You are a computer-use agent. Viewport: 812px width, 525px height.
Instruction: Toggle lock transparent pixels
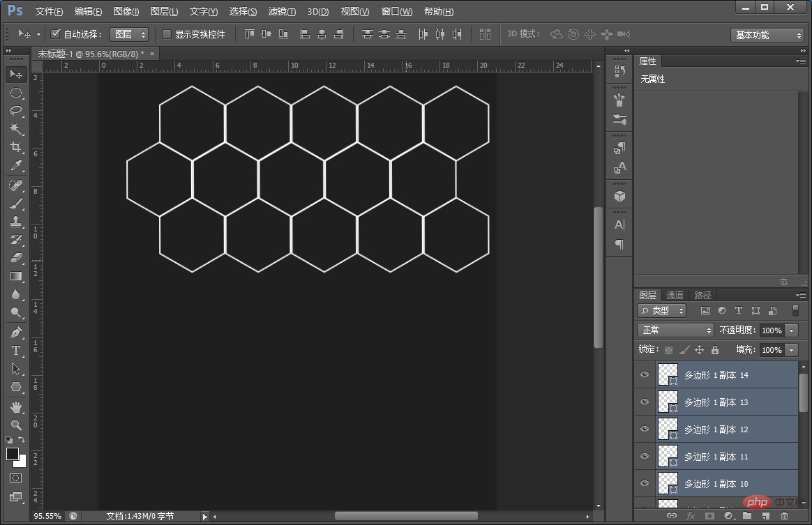point(668,351)
